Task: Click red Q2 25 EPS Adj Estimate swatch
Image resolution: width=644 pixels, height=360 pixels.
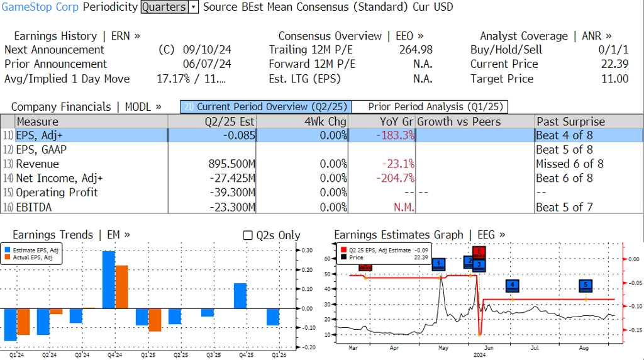Action: coord(344,250)
